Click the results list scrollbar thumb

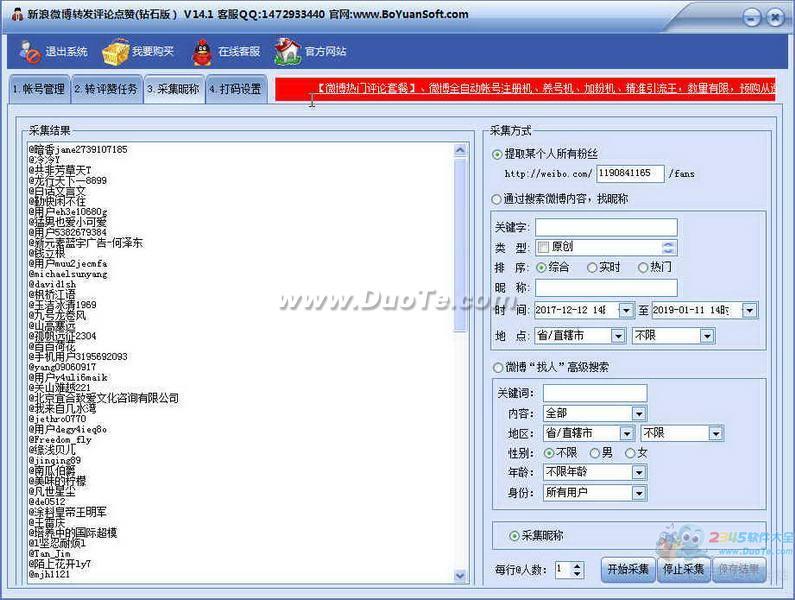460,245
